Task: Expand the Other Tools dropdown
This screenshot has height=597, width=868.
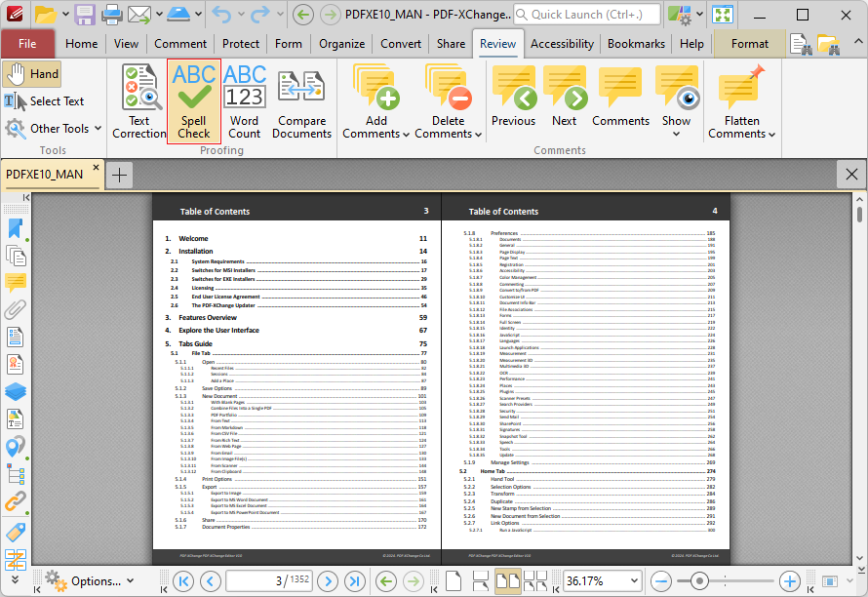Action: point(98,128)
